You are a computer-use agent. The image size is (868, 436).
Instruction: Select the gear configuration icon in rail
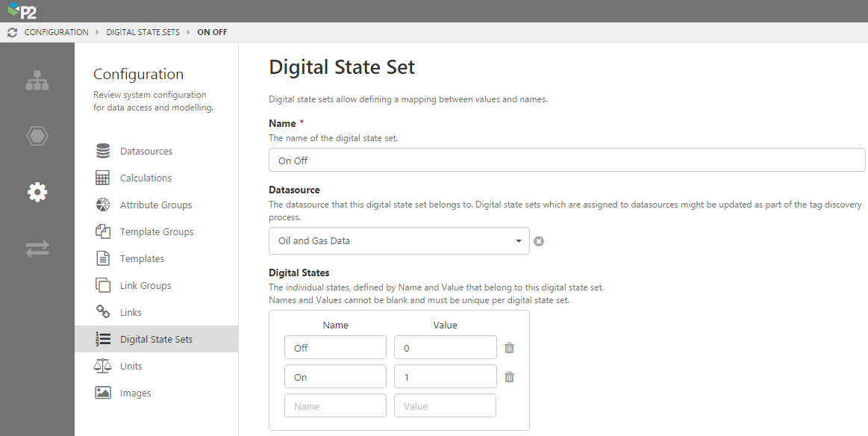click(37, 193)
